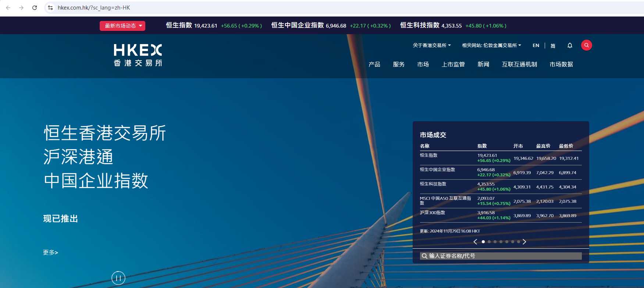Viewport: 644px width, 288px height.
Task: Click the low value 19,312.41
Action: coord(569,158)
